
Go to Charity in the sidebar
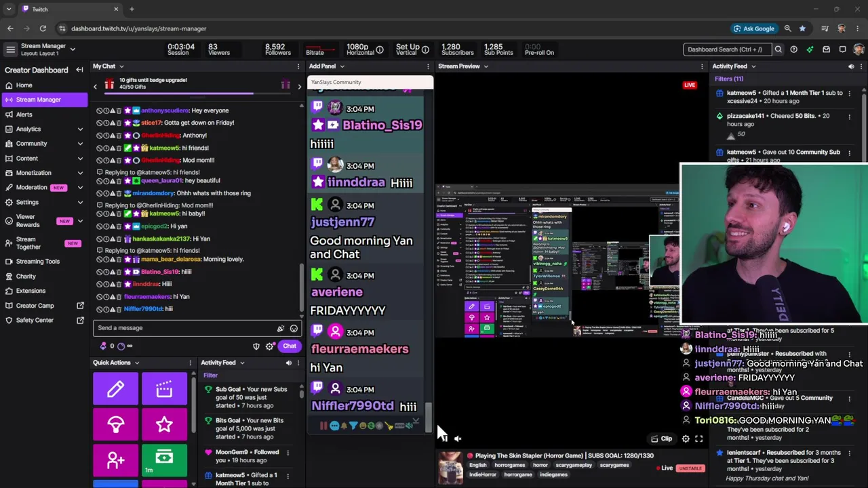[x=44, y=277]
